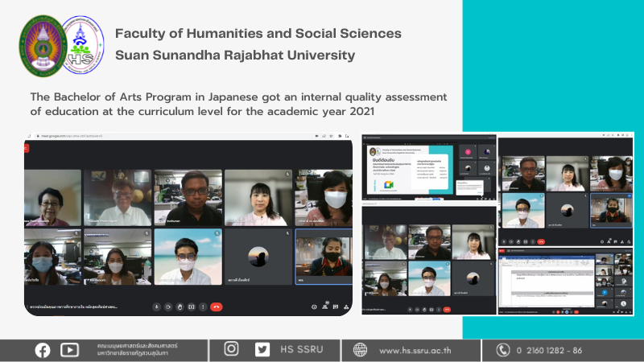This screenshot has height=362, width=644.
Task: Click the Twitter icon in footer
Action: click(262, 349)
